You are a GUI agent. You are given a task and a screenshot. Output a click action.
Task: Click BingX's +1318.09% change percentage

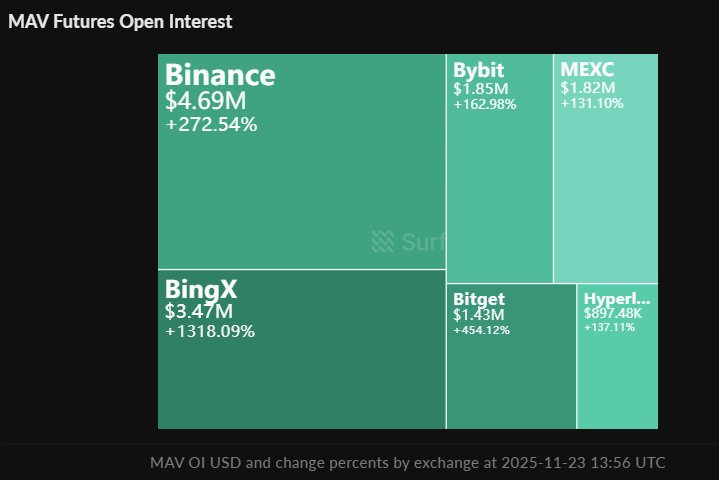[x=210, y=331]
